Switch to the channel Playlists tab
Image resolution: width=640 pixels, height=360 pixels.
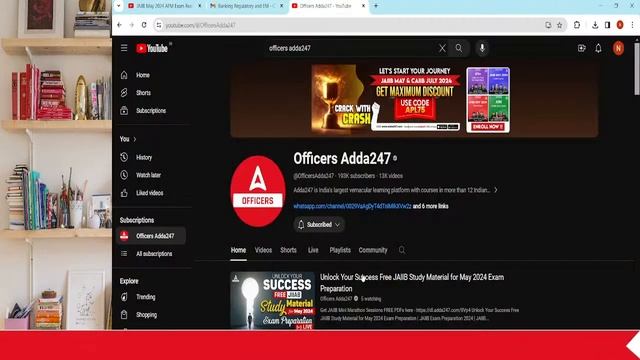pyautogui.click(x=340, y=250)
